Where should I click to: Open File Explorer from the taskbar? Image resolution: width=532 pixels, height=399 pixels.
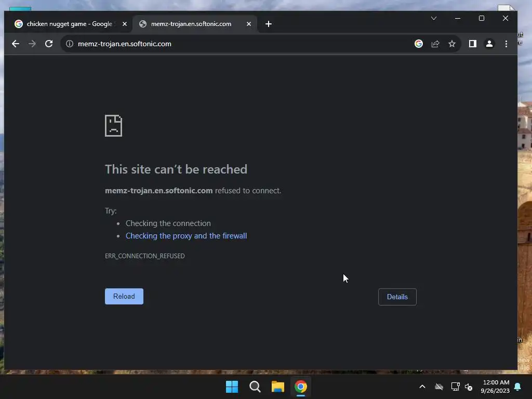[x=278, y=387]
